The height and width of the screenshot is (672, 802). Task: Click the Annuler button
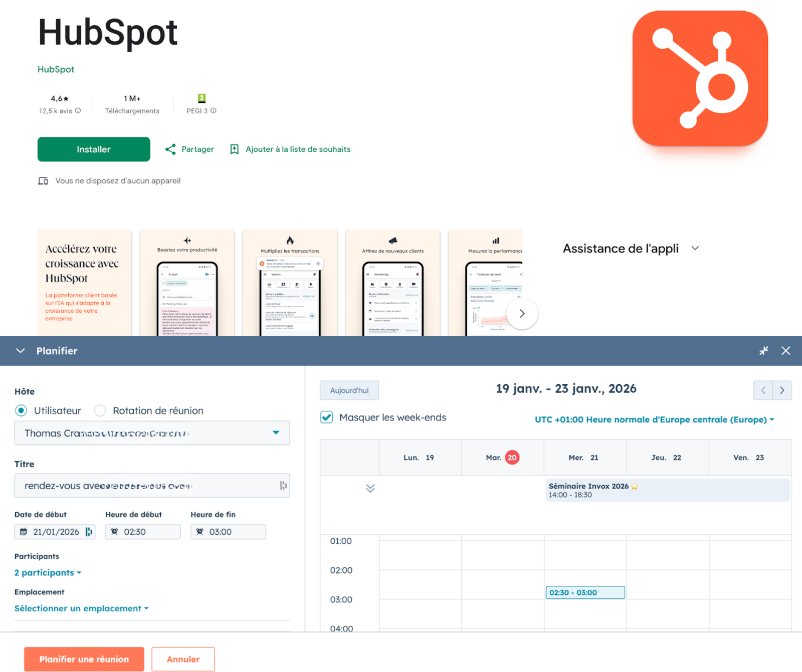[183, 659]
